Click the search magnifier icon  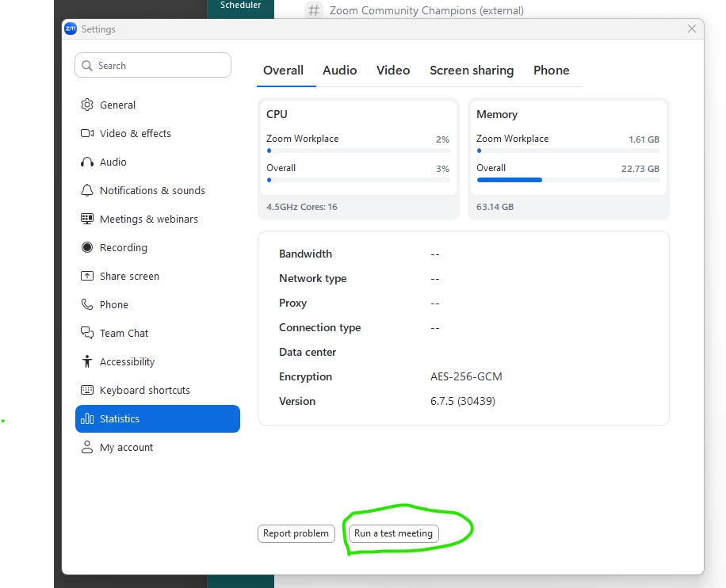click(x=87, y=66)
